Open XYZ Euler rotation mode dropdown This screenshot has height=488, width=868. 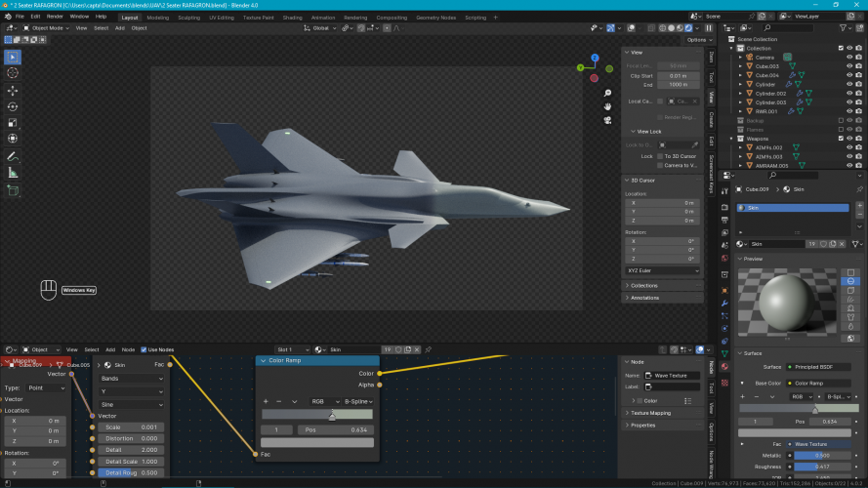(x=663, y=270)
